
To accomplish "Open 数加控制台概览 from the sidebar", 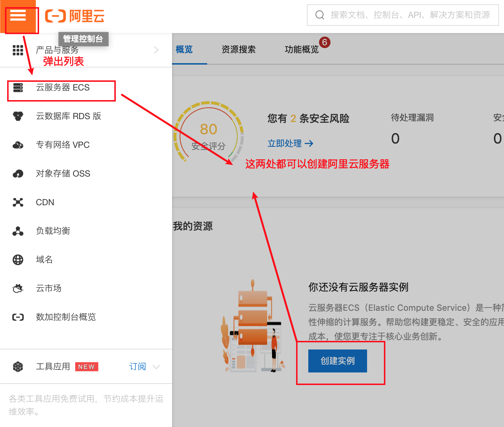I will point(86,317).
